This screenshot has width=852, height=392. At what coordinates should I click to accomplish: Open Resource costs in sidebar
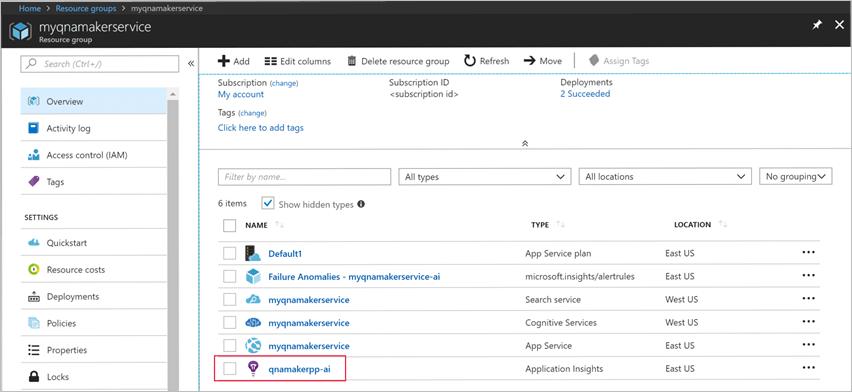tap(93, 270)
